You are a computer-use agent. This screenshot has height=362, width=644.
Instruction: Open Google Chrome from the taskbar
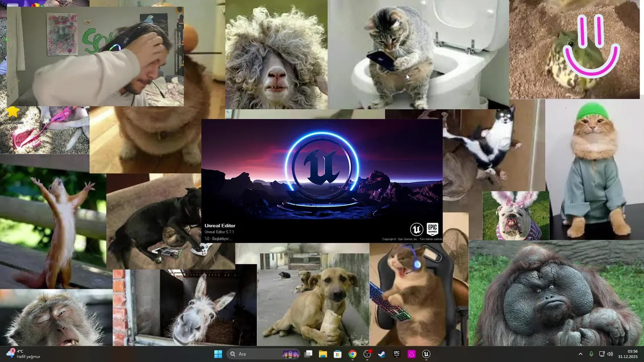pyautogui.click(x=352, y=354)
